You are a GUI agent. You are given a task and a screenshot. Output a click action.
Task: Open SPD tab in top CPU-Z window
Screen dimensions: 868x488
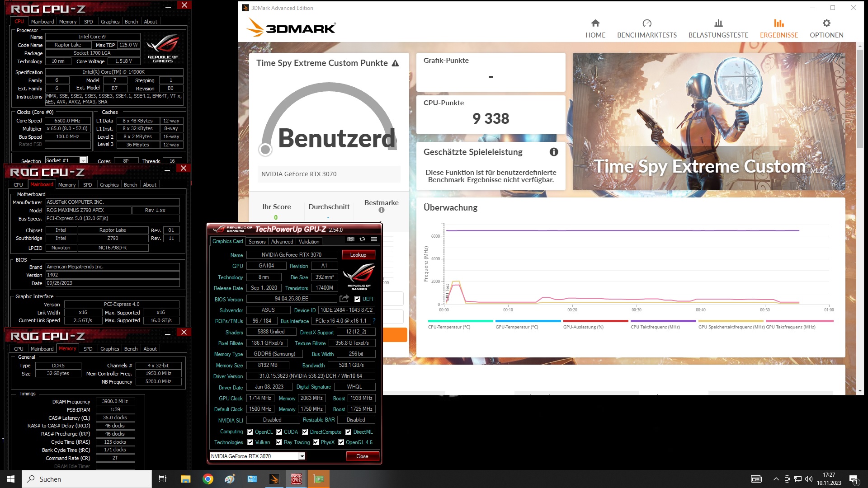point(88,22)
